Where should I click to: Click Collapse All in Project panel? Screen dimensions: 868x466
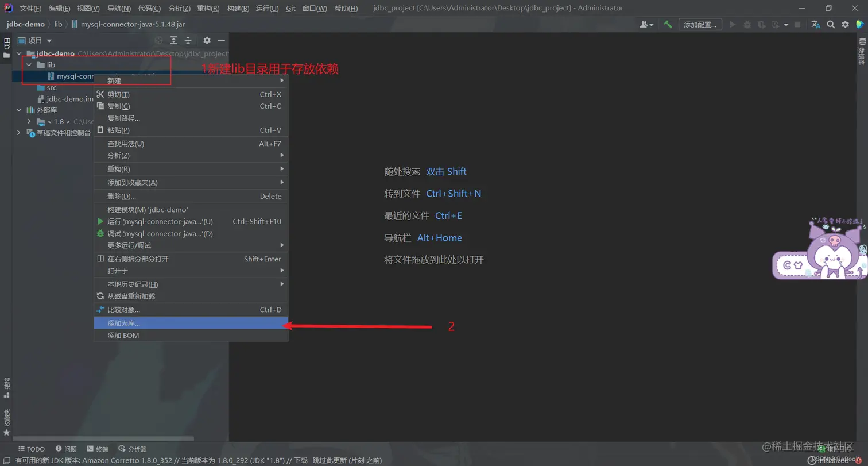(188, 40)
